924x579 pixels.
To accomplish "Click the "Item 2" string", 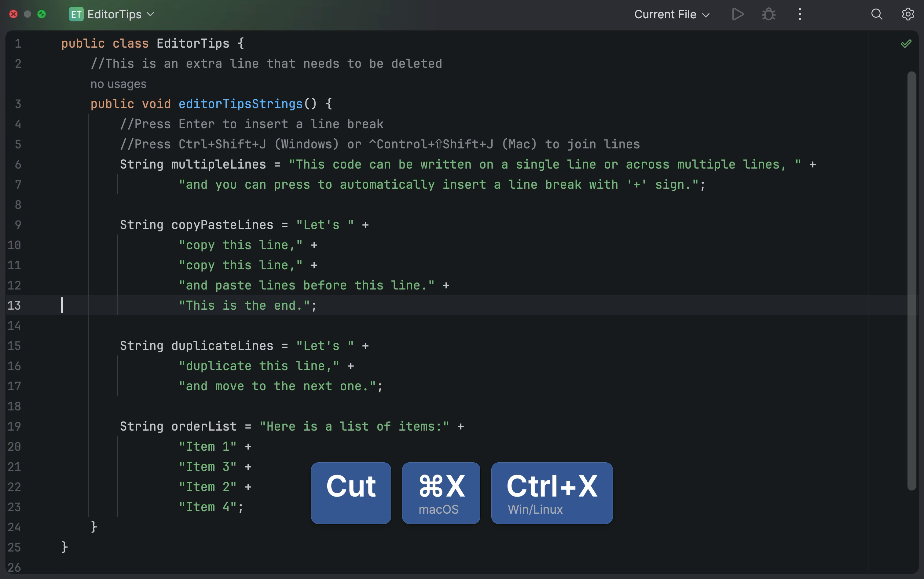I will click(208, 487).
